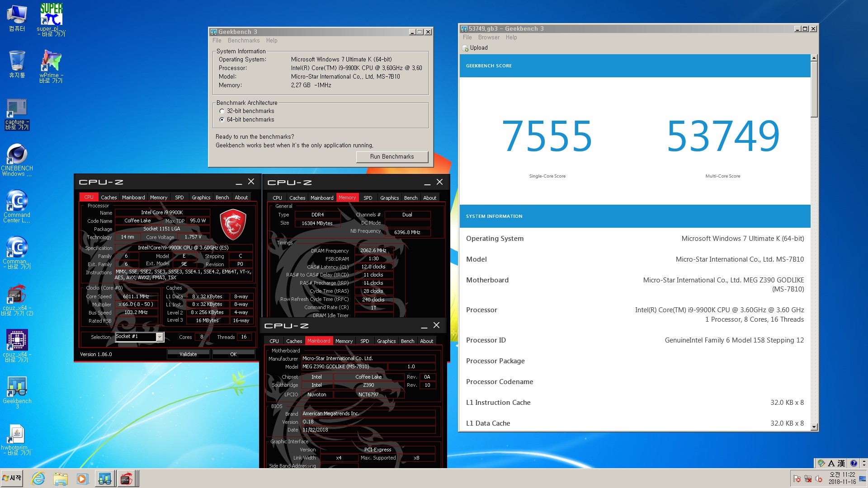Viewport: 868px width, 488px height.
Task: Open the hwbotprim shortcut desktop icon
Action: point(17,440)
